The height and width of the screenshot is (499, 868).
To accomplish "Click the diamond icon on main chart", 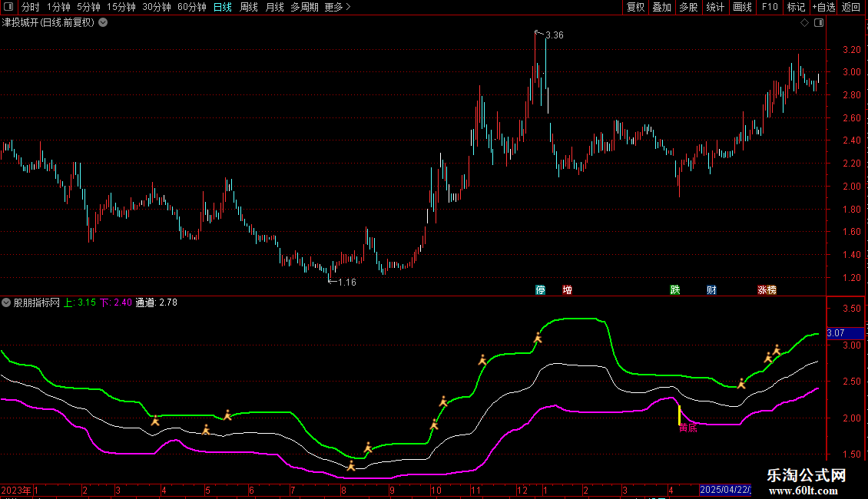I will (805, 23).
